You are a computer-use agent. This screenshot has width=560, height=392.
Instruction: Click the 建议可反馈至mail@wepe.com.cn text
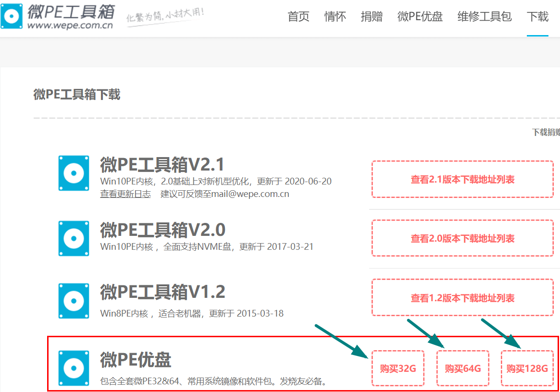tap(224, 194)
